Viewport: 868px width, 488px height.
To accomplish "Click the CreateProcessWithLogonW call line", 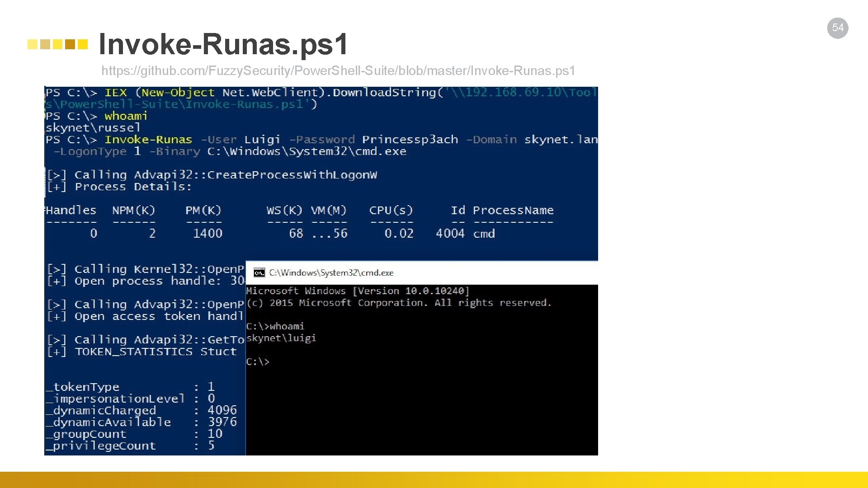I will point(212,175).
